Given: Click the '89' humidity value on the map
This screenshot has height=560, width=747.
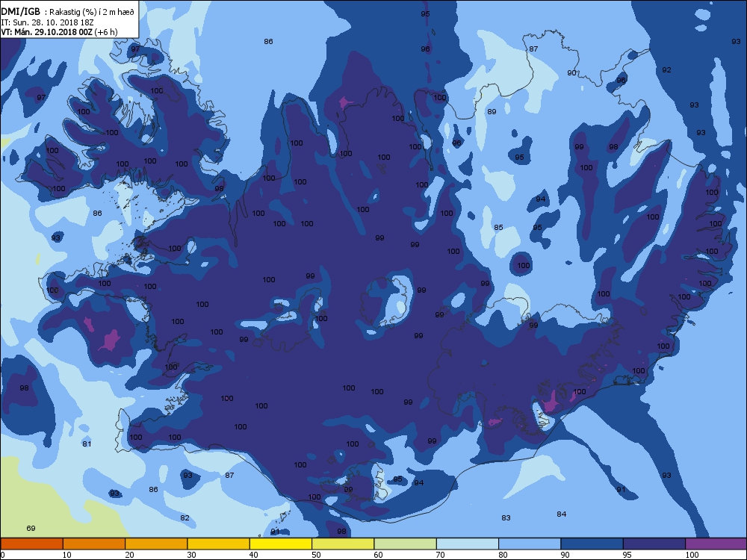Looking at the screenshot, I should pyautogui.click(x=492, y=111).
